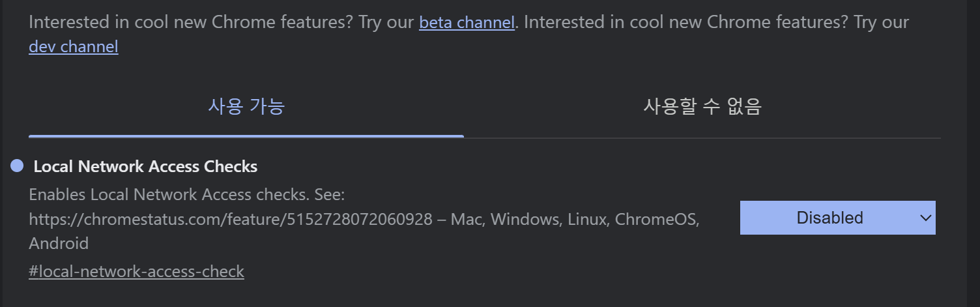Image resolution: width=980 pixels, height=307 pixels.
Task: Click the blue underline beneath 사용 가능 tab
Action: [246, 136]
